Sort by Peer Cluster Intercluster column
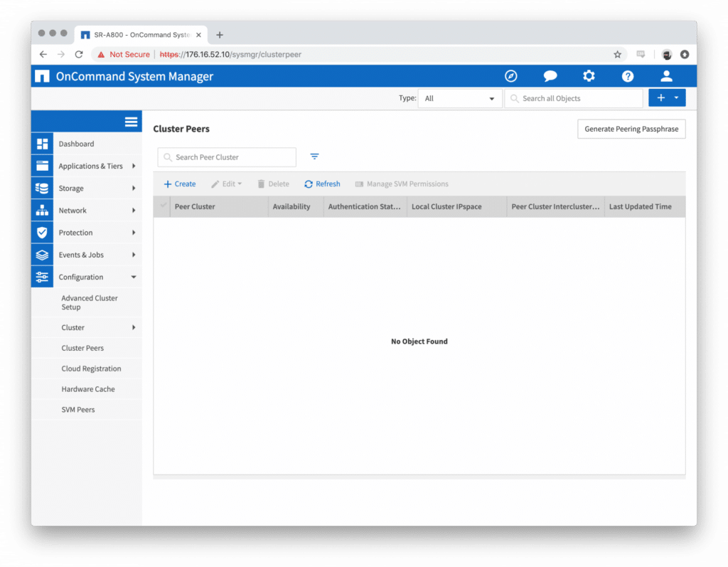This screenshot has width=728, height=567. click(555, 207)
